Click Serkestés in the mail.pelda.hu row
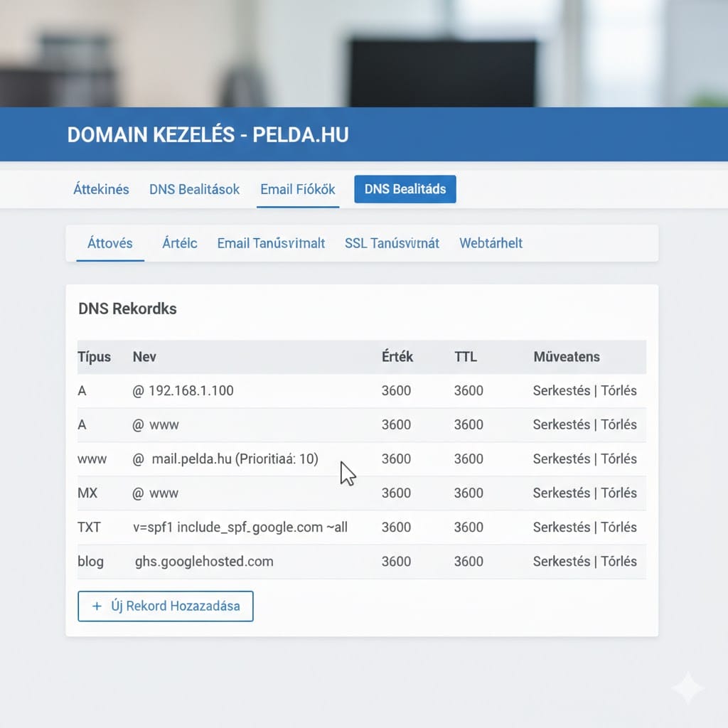The image size is (728, 728). coord(561,459)
